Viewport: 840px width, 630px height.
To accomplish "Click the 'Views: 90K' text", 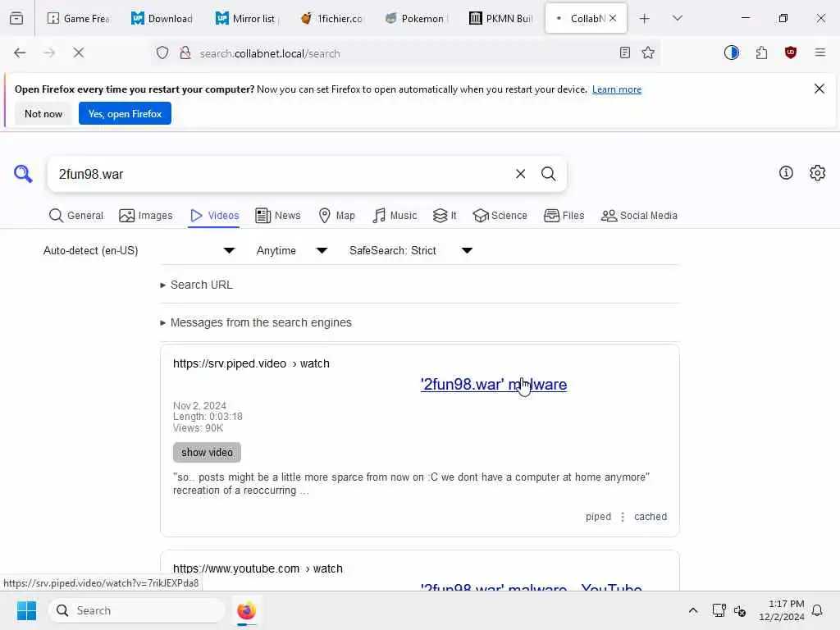I will 199,428.
